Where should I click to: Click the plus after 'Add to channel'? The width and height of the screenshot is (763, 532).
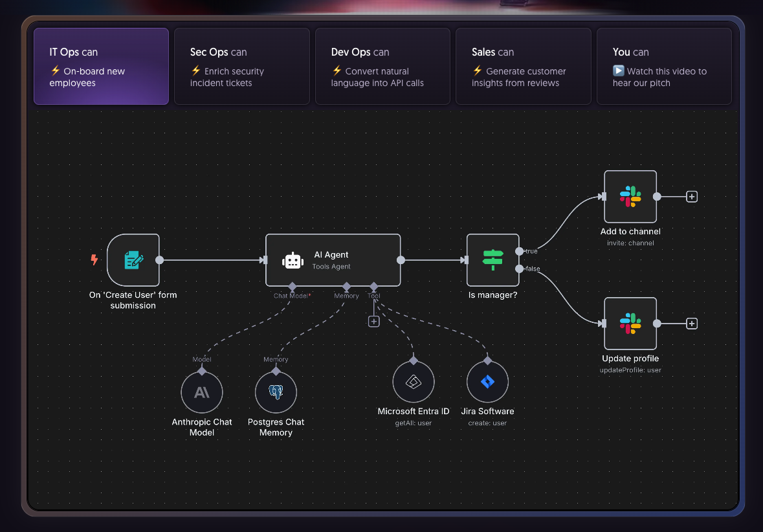click(692, 196)
